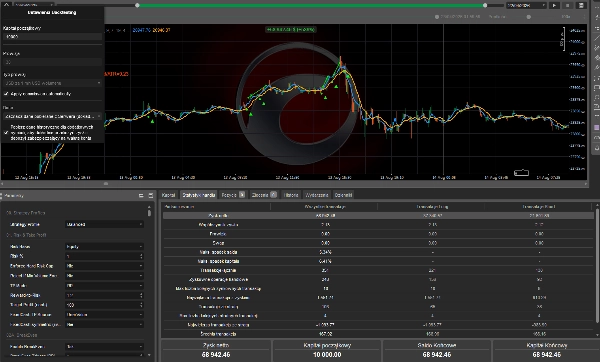
Task: Collapse the backtesting settings panel arrow
Action: coord(6,5)
